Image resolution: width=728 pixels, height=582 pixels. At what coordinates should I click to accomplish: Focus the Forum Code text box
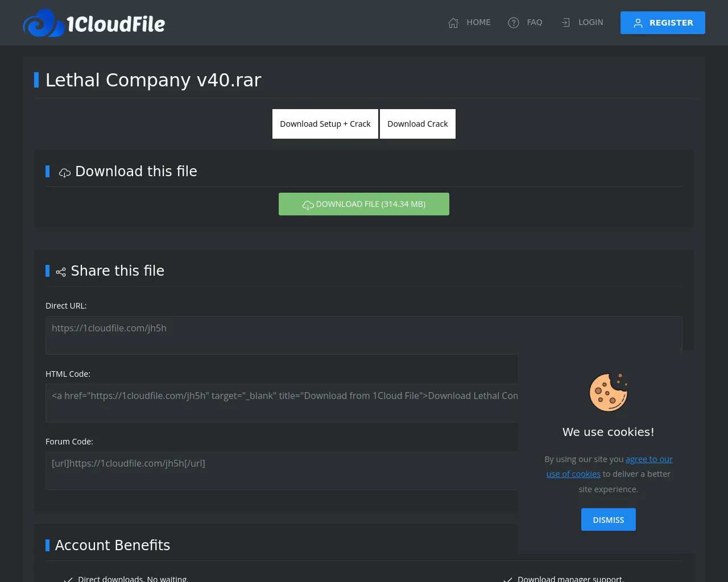pyautogui.click(x=279, y=471)
